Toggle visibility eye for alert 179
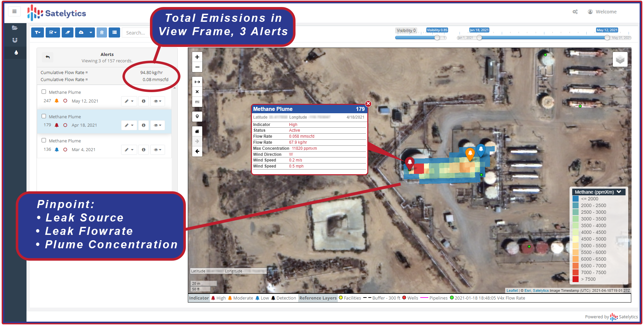The image size is (644, 325). 157,125
